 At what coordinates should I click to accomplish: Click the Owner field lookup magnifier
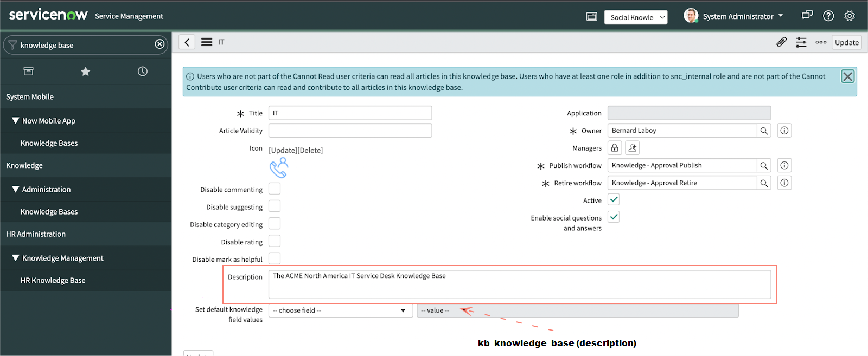(764, 131)
